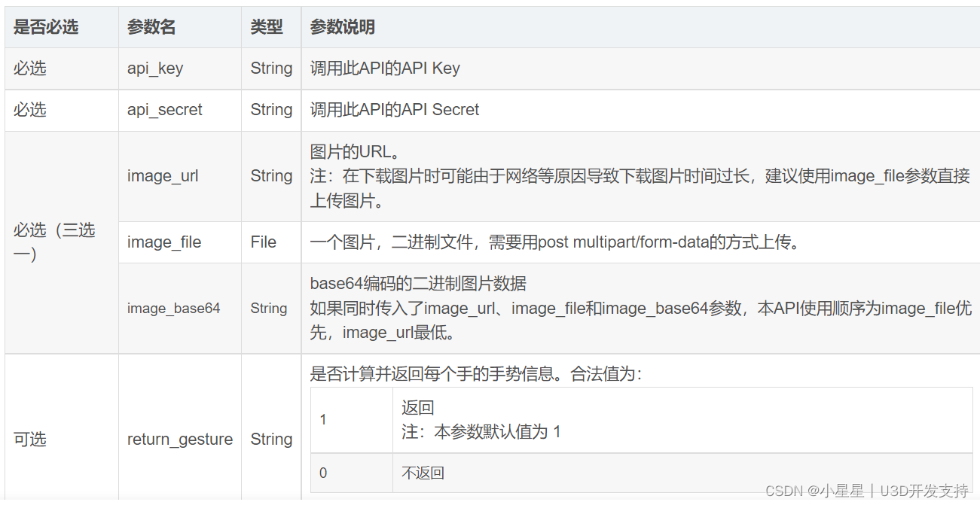Click the 不返回 cell

423,473
